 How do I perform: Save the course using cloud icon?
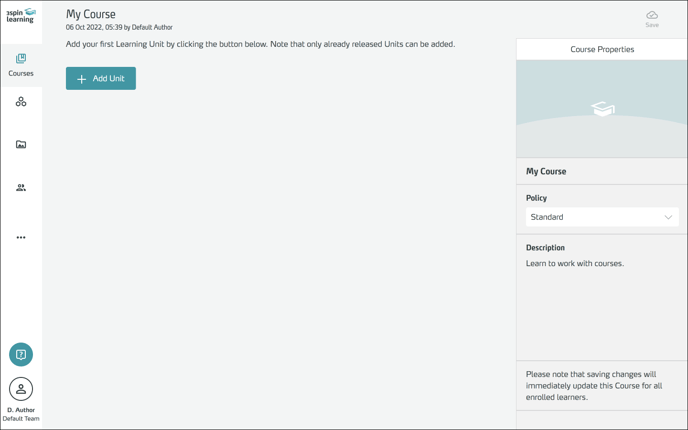click(x=652, y=18)
